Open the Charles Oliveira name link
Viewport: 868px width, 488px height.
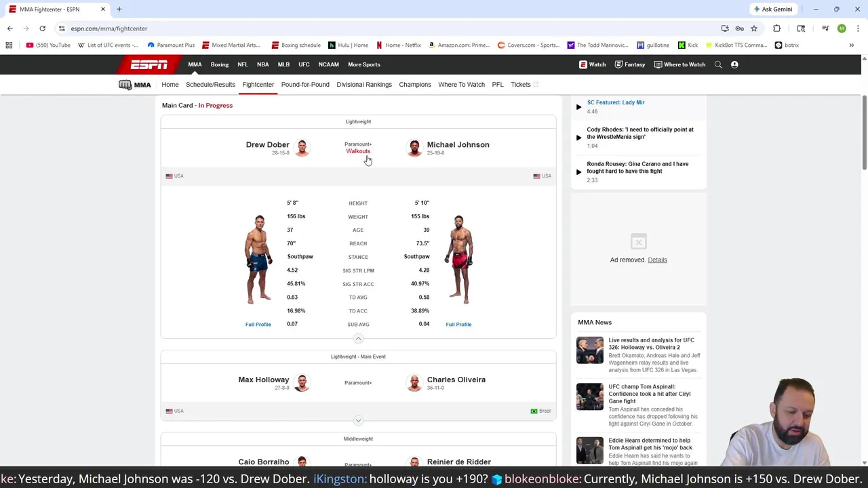[x=456, y=380]
